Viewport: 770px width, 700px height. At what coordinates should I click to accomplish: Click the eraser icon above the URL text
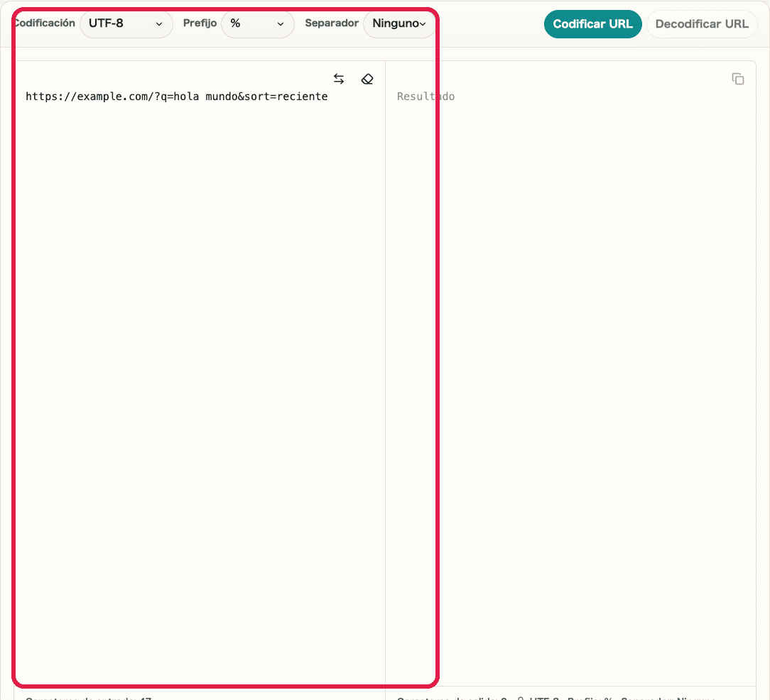tap(367, 79)
